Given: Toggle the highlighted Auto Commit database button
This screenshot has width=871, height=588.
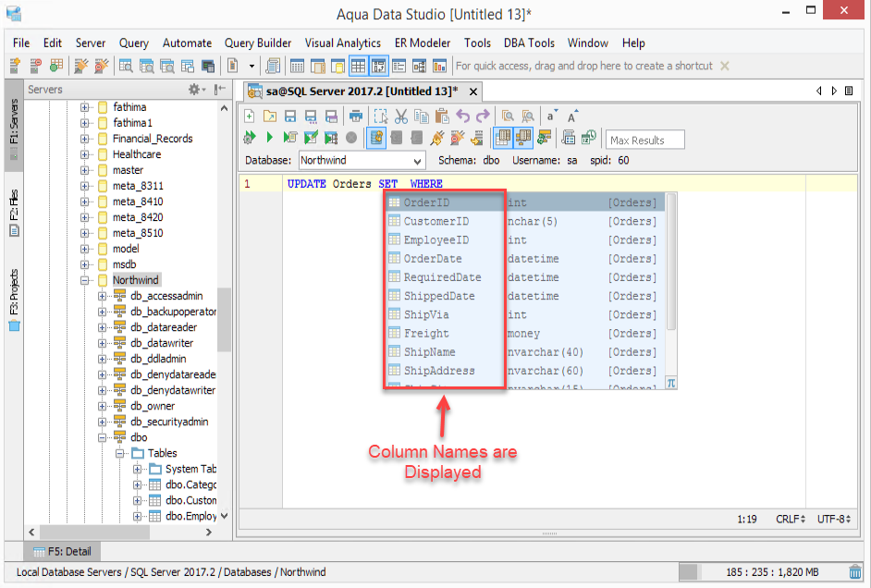Looking at the screenshot, I should (376, 137).
